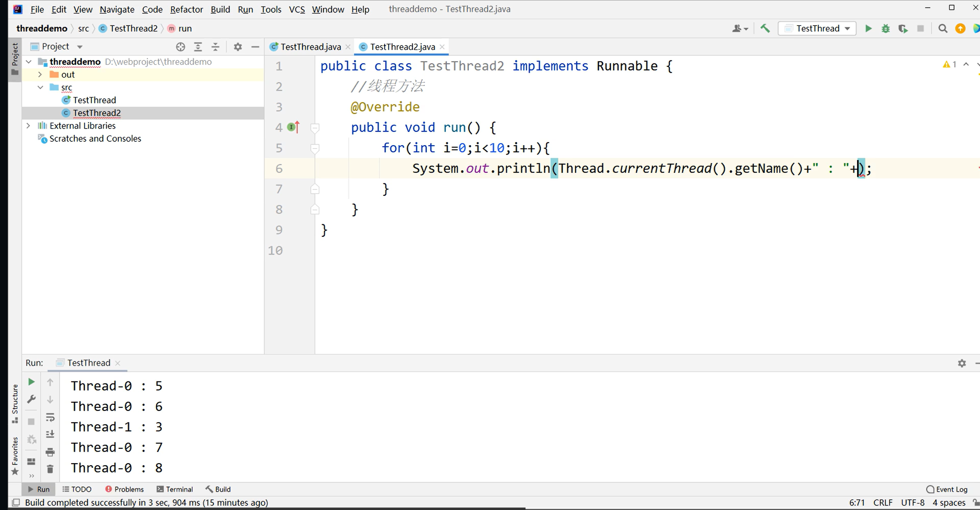This screenshot has height=510, width=980.
Task: Open the wrench settings in Run panel
Action: pyautogui.click(x=31, y=399)
